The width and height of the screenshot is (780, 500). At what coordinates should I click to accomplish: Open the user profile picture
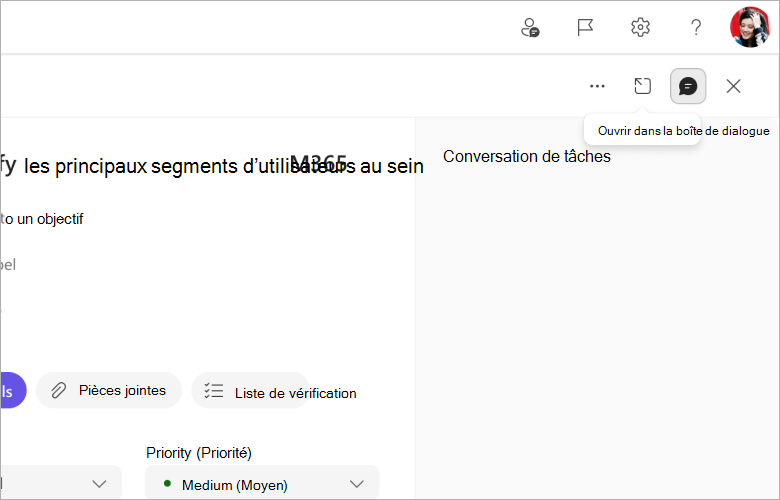[x=750, y=27]
